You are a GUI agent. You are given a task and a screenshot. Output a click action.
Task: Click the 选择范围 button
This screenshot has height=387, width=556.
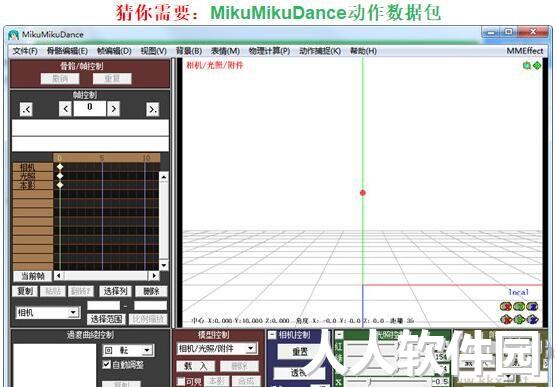pyautogui.click(x=106, y=319)
